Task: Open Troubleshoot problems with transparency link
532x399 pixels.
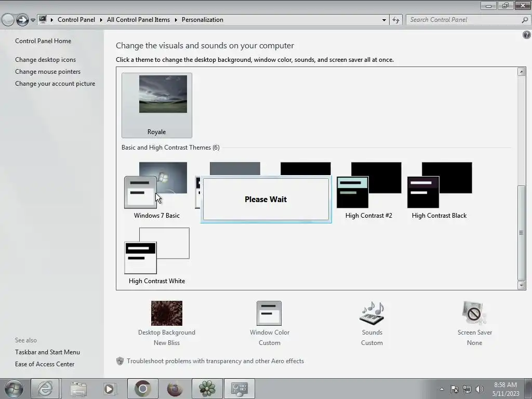Action: pos(215,361)
